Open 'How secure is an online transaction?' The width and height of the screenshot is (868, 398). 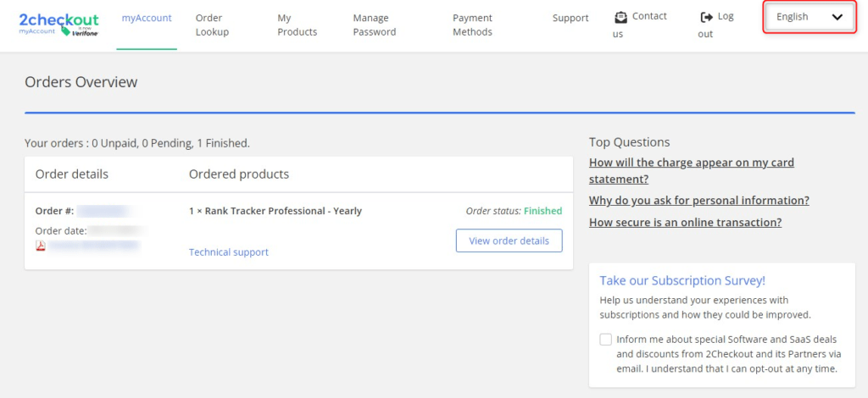pyautogui.click(x=685, y=222)
